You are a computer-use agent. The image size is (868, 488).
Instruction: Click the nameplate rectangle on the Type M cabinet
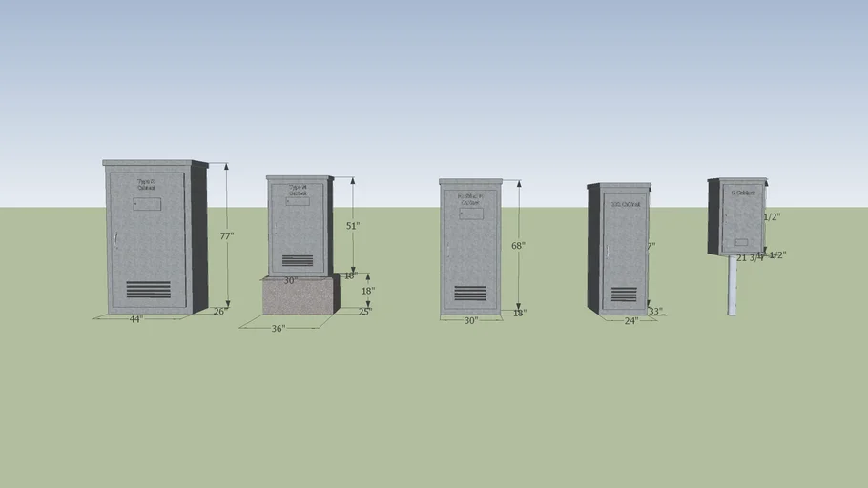tap(298, 201)
